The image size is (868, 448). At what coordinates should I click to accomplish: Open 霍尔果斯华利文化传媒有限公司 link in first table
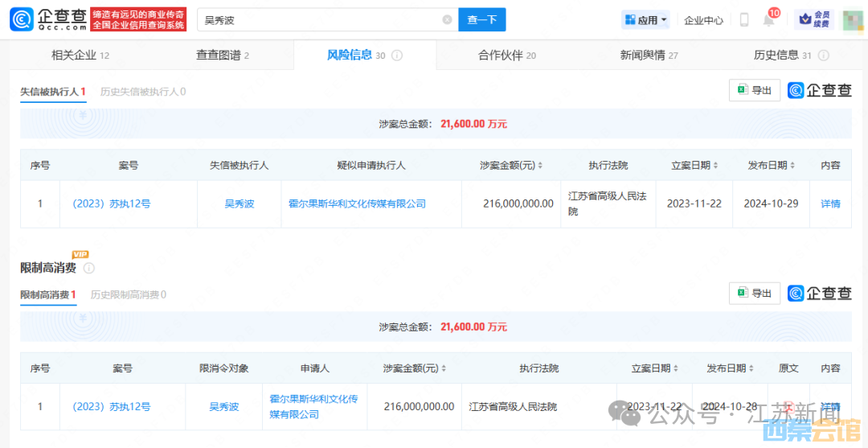click(x=357, y=203)
